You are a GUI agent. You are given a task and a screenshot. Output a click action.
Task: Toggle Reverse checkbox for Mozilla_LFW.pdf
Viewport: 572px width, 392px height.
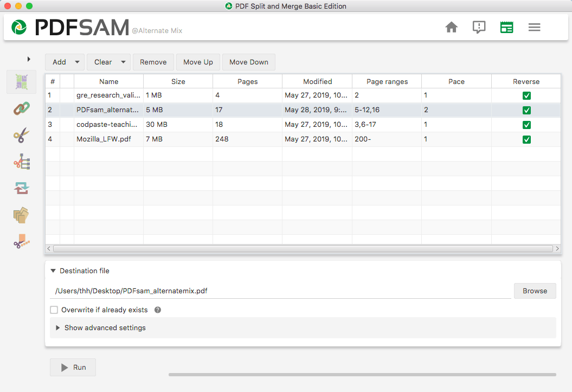(x=526, y=139)
